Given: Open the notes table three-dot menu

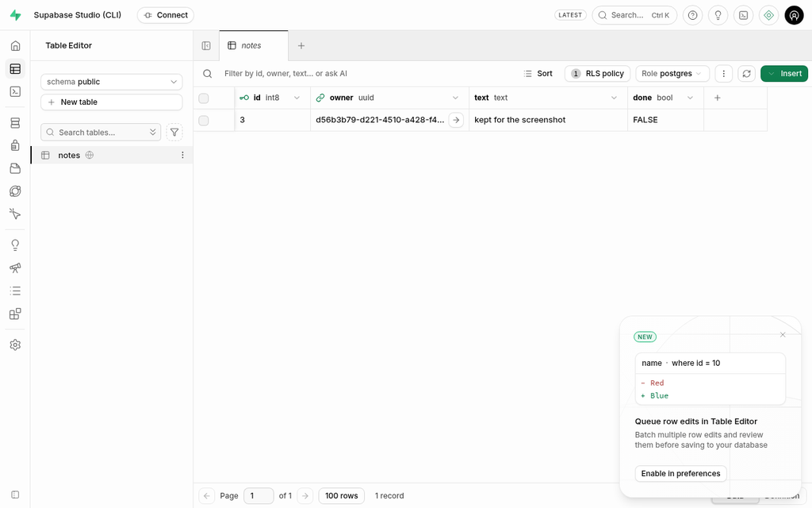Looking at the screenshot, I should tap(182, 155).
